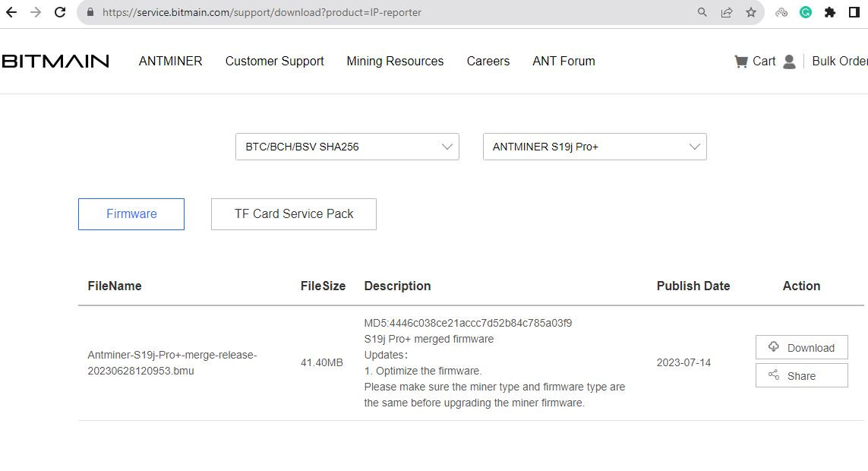Viewport: 868px width, 471px height.
Task: Expand the BTC/BCH/BSV SHA256 algorithm dropdown
Action: point(347,147)
